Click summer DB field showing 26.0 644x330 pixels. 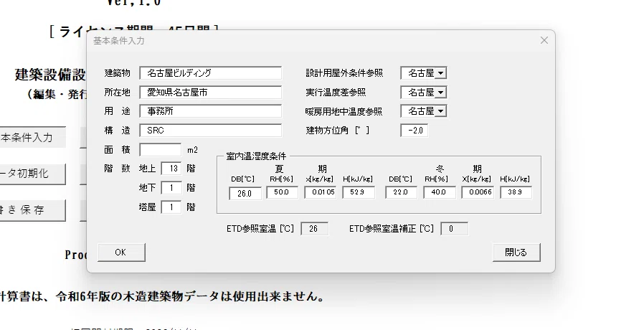[245, 193]
